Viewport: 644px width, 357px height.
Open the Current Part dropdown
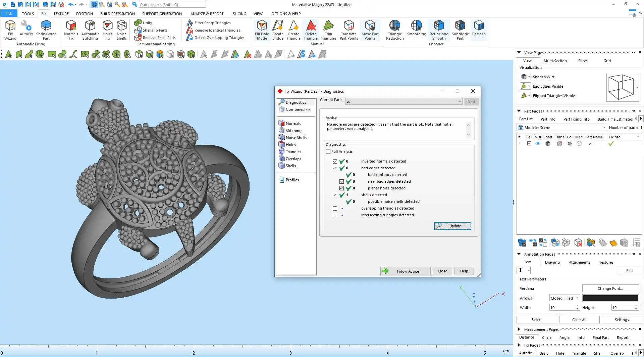[x=459, y=101]
